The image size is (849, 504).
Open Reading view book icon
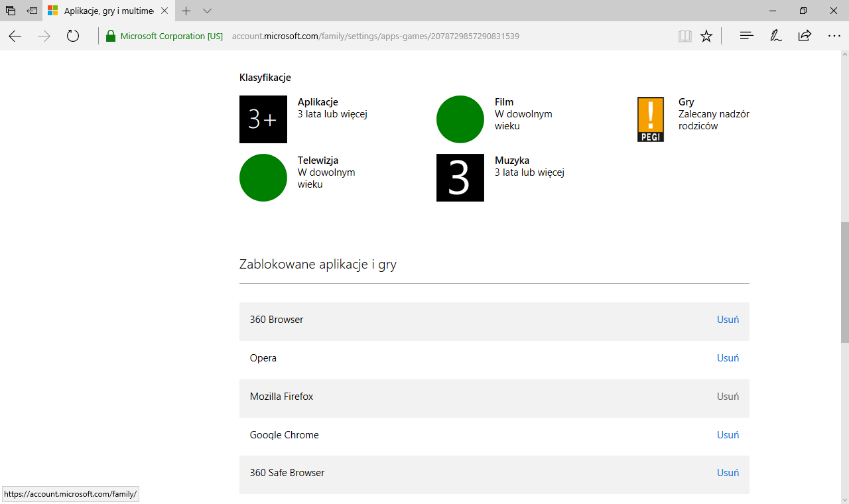click(685, 36)
